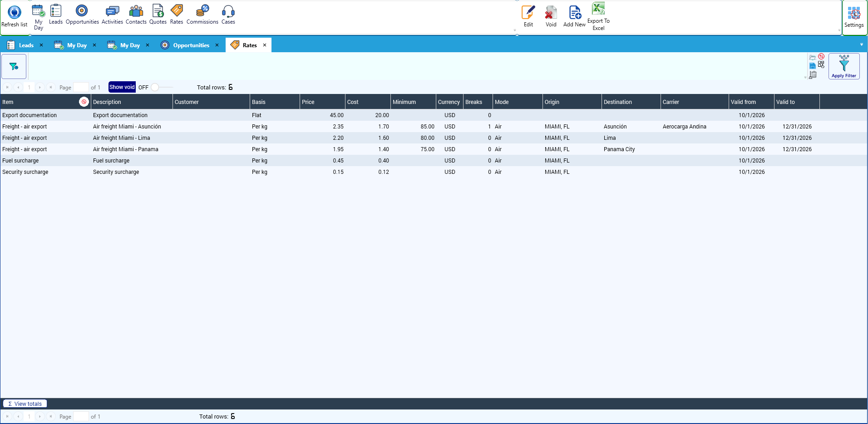
Task: Switch to the Opportunities tab
Action: tap(191, 45)
